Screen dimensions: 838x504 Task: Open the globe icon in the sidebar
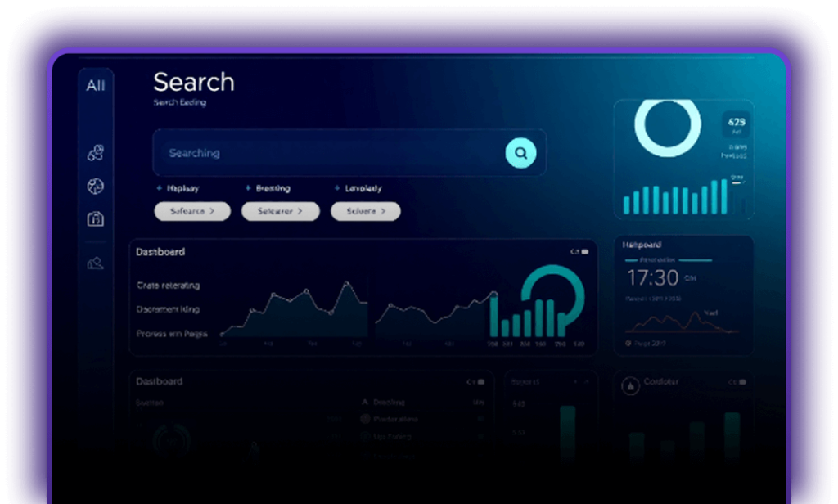tap(95, 187)
